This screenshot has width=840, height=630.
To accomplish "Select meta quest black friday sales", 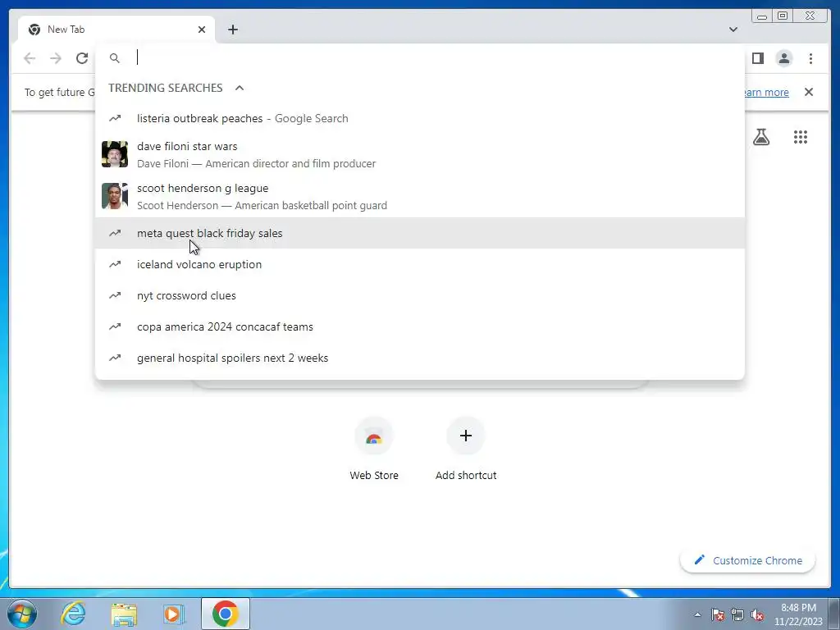I will click(420, 233).
